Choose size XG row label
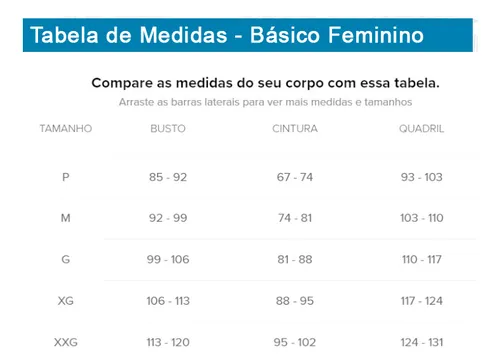Viewport: 500px width, 363px height. 66,301
